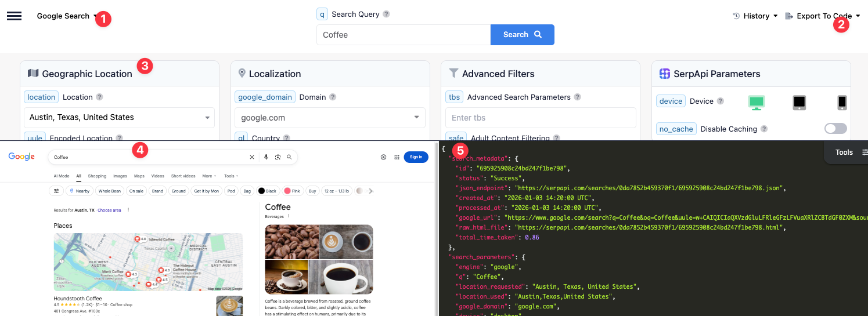This screenshot has height=316, width=868.
Task: Click the Enter tbs input field
Action: [541, 118]
